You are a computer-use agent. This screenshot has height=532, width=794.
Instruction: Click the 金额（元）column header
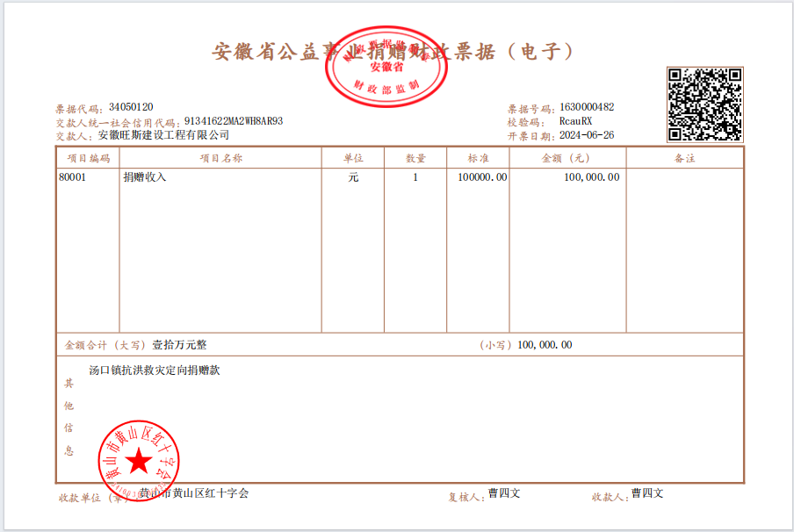567,158
